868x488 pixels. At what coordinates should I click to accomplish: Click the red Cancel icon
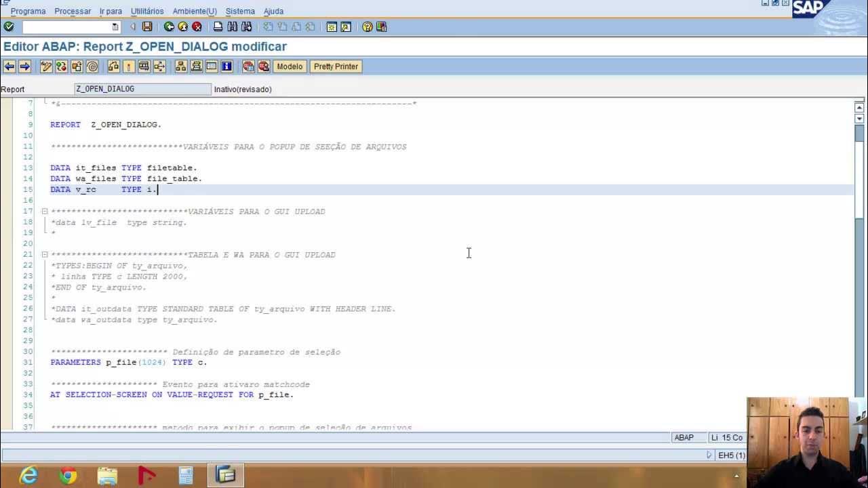pyautogui.click(x=197, y=26)
